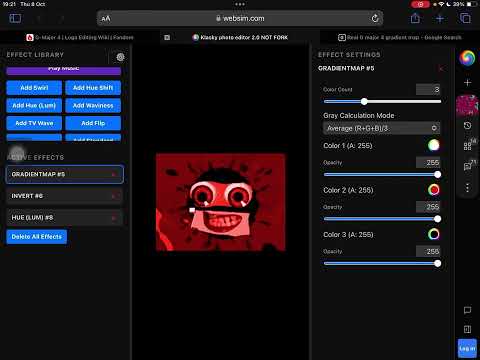Viewport: 480px width, 360px height.
Task: Click the Safari back arrow
Action: coord(39,19)
